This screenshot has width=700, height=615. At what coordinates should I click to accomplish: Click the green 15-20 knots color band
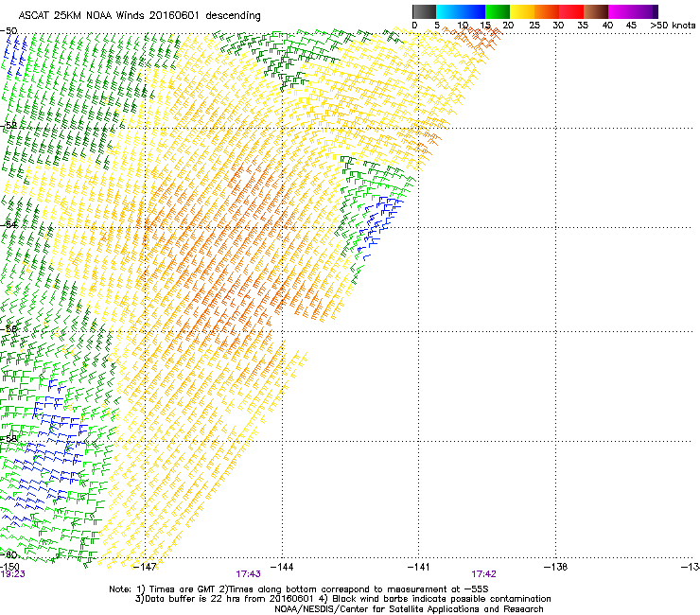click(x=498, y=11)
